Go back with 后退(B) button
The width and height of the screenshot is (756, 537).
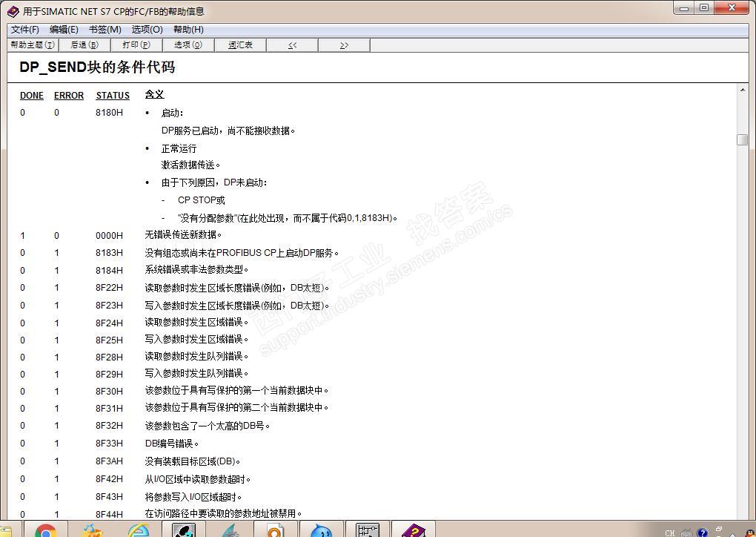pos(84,45)
